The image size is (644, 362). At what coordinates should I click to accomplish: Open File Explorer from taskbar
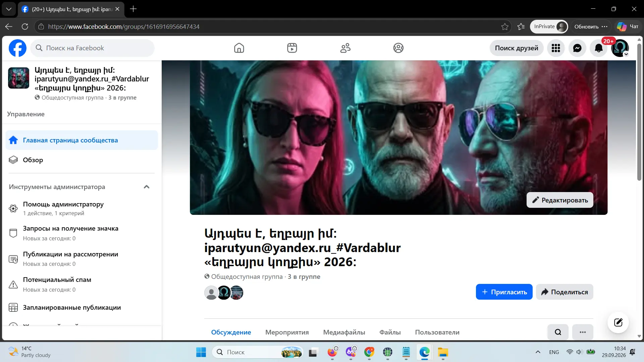(x=443, y=352)
